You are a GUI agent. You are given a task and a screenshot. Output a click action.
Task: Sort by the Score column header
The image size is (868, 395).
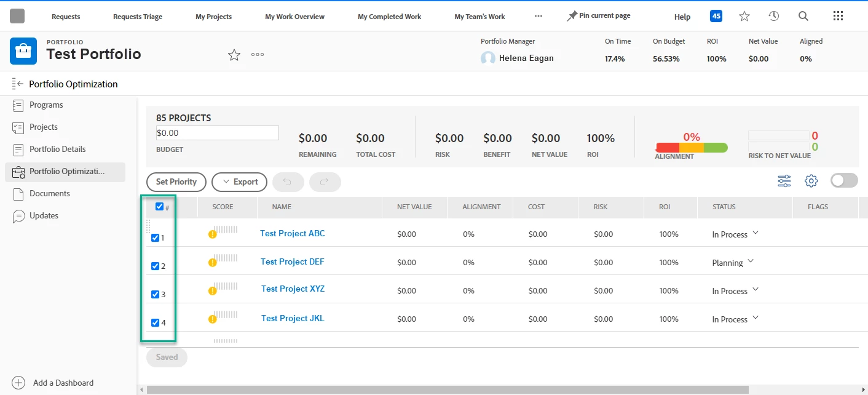223,207
